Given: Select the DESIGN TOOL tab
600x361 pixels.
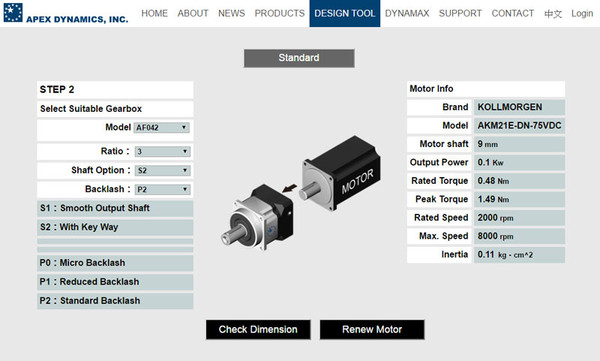Looking at the screenshot, I should tap(345, 13).
